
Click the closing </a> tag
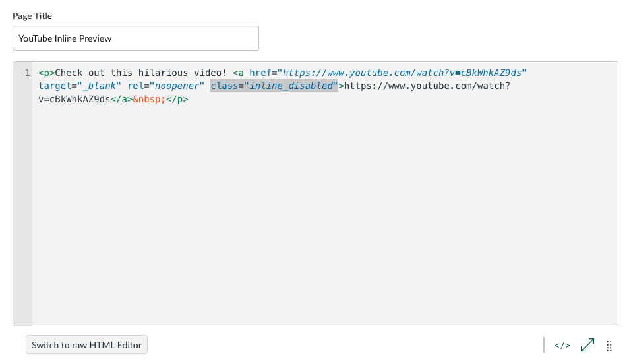121,99
